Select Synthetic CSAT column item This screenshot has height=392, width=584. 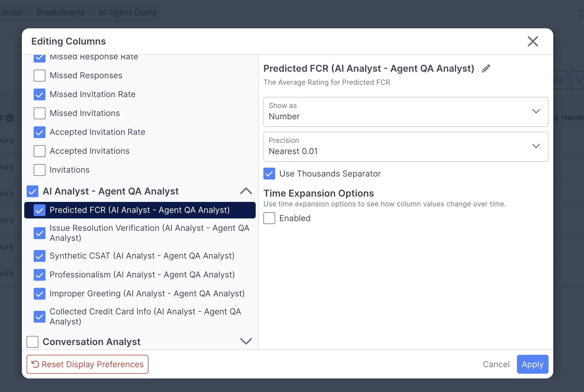[142, 256]
